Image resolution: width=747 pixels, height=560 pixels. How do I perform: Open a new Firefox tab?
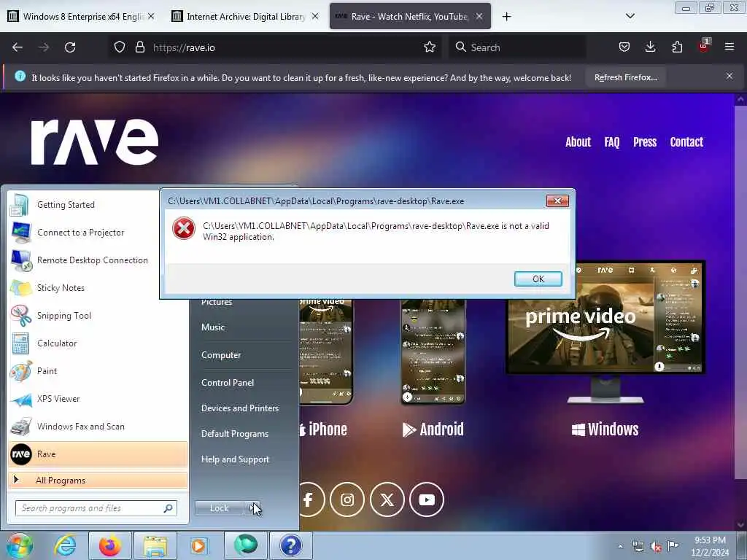[x=506, y=17]
